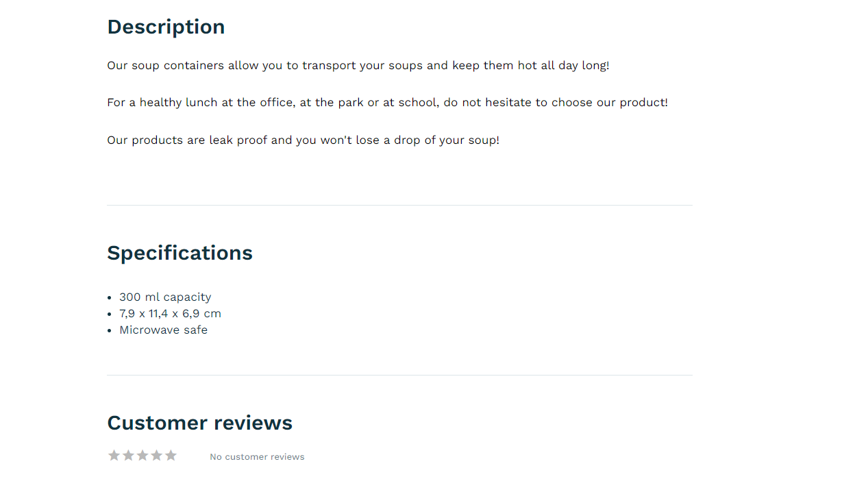Click the Customer reviews heading
Image resolution: width=868 pixels, height=492 pixels.
pos(199,423)
